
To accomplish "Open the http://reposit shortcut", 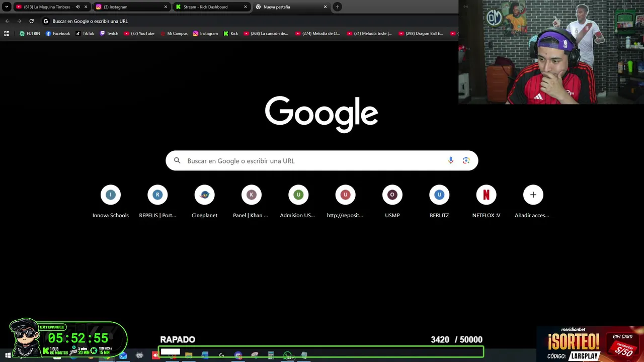I will (x=345, y=202).
